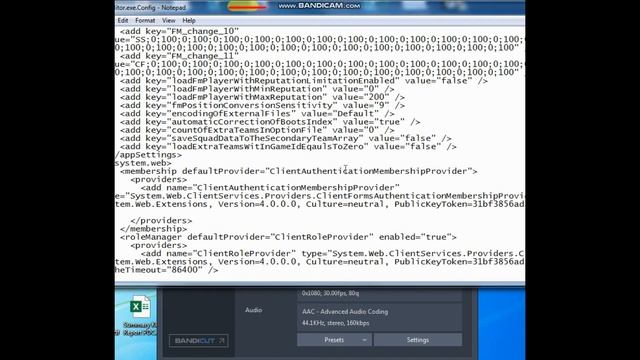Viewport: 640px width, 360px height.
Task: Expand the Presets dropdown arrow
Action: click(364, 340)
